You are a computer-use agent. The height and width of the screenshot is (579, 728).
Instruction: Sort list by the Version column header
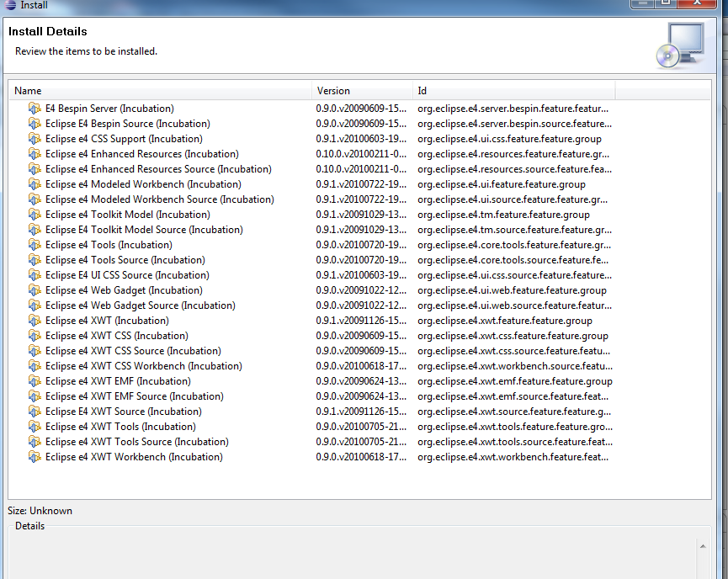click(x=362, y=91)
